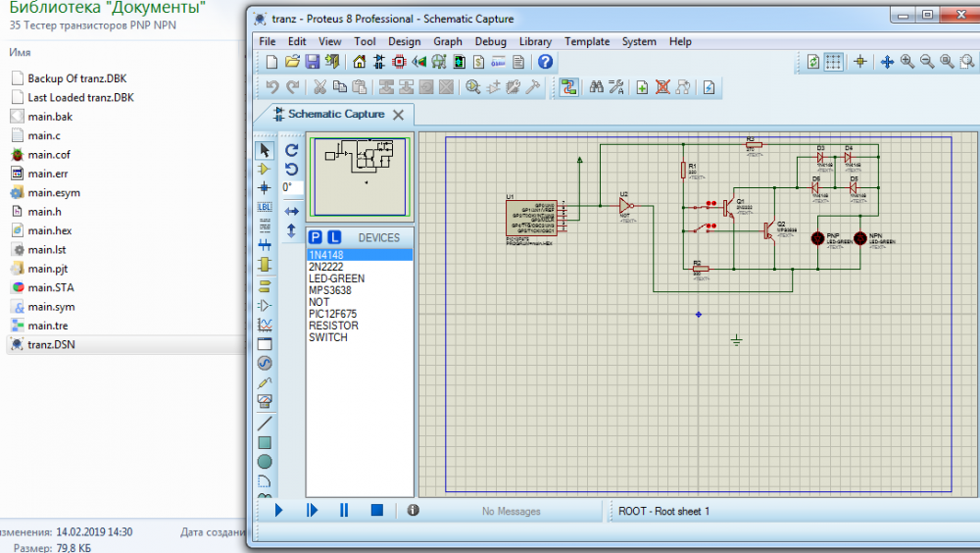Viewport: 980px width, 553px height.
Task: Toggle the grid display button
Action: (x=833, y=62)
